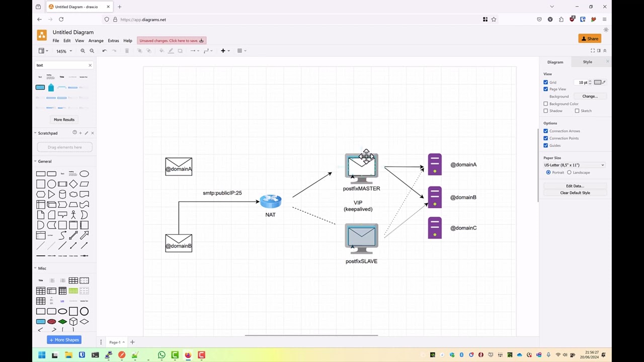Open Scratchpad help icon
The image size is (644, 362).
(74, 133)
